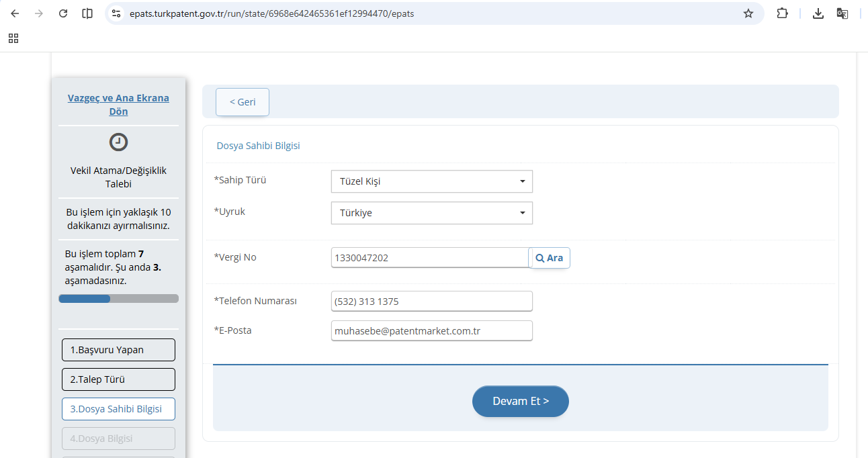The width and height of the screenshot is (868, 458).
Task: Open the browser extensions puzzle icon
Action: [x=782, y=13]
